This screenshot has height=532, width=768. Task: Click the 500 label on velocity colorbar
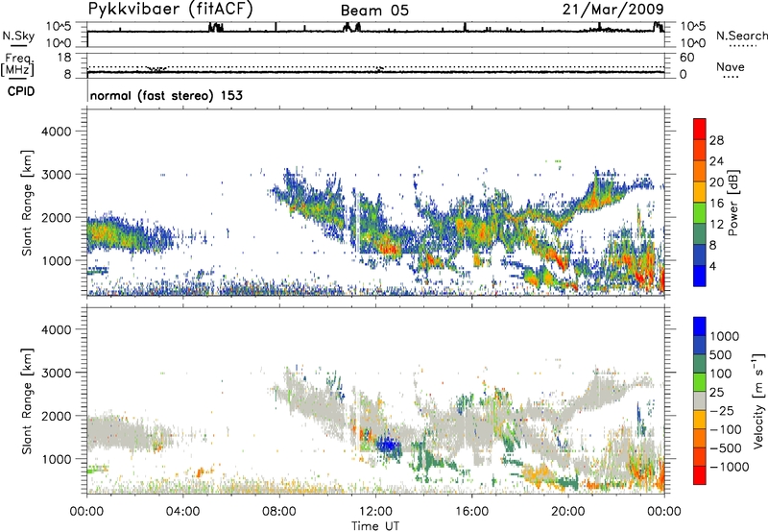(x=721, y=355)
